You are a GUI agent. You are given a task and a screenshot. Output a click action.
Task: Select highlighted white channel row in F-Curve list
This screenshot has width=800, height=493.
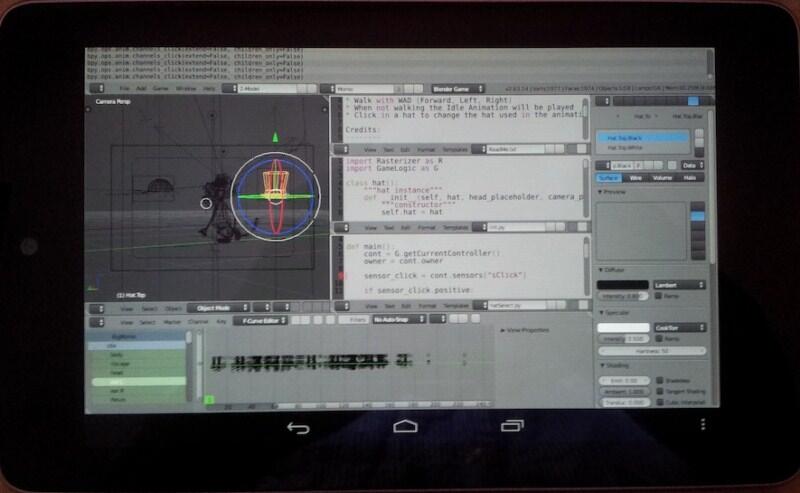tap(138, 382)
